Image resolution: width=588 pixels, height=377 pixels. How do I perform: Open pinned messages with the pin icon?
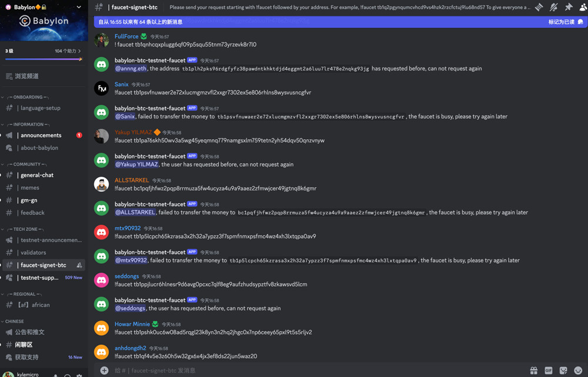[x=568, y=8]
